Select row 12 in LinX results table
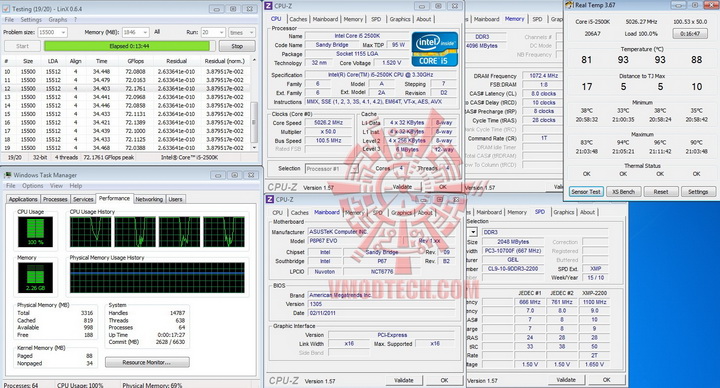The image size is (720, 388). (x=126, y=89)
